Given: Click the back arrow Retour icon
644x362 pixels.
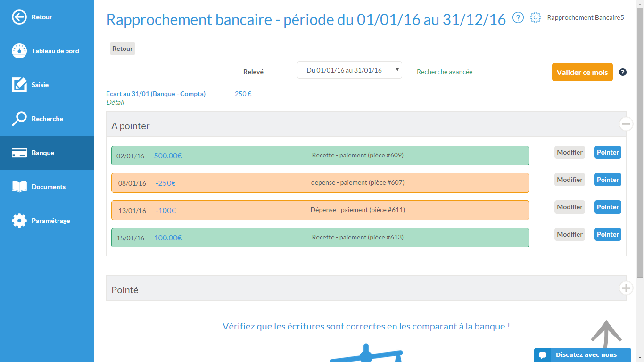Looking at the screenshot, I should [19, 16].
